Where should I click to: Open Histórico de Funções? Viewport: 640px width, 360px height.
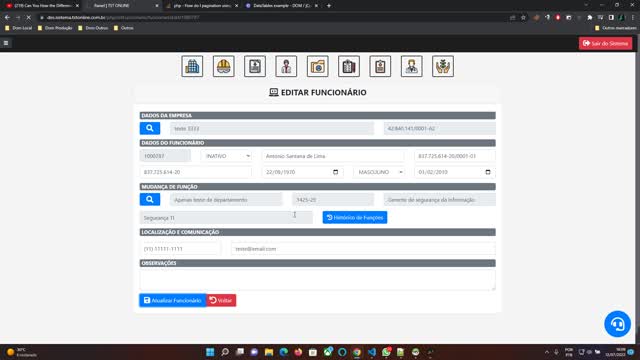pos(355,218)
